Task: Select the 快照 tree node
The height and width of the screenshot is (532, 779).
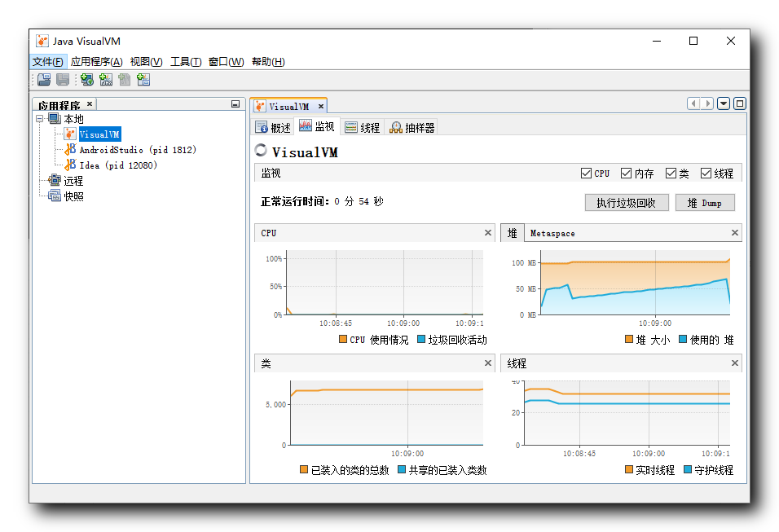Action: click(73, 196)
